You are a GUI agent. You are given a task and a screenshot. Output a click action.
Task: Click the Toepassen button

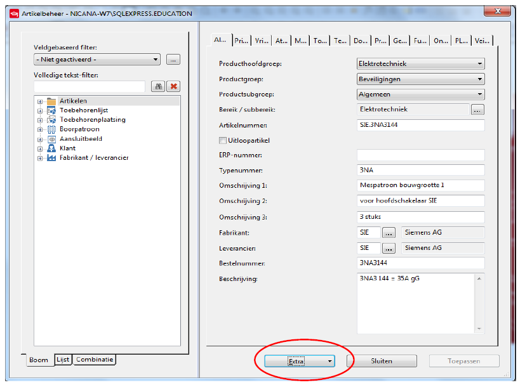pos(464,362)
